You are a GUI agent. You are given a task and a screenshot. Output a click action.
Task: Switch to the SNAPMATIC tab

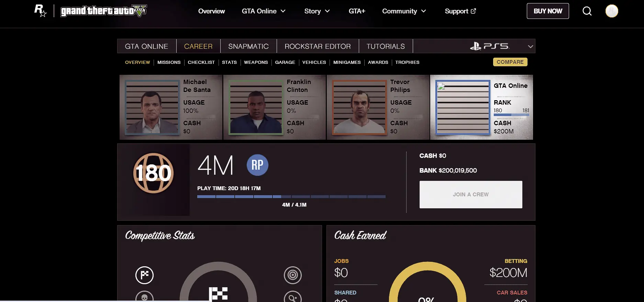coord(248,46)
